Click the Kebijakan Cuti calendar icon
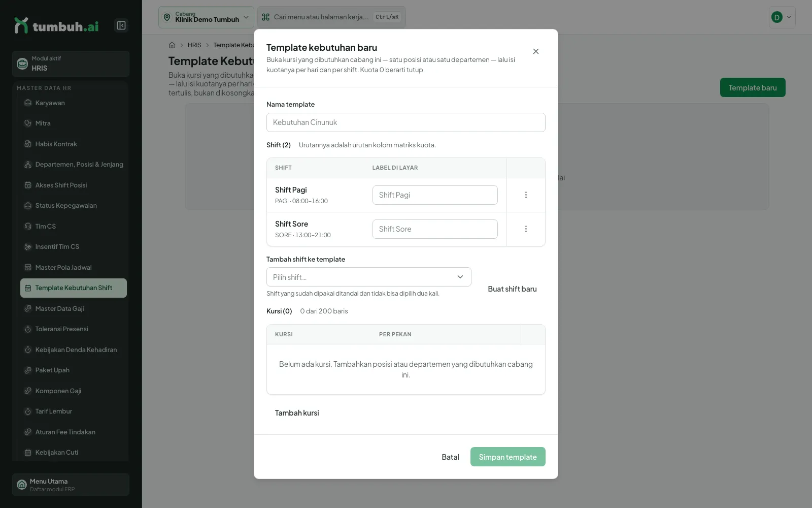The image size is (812, 508). tap(28, 453)
